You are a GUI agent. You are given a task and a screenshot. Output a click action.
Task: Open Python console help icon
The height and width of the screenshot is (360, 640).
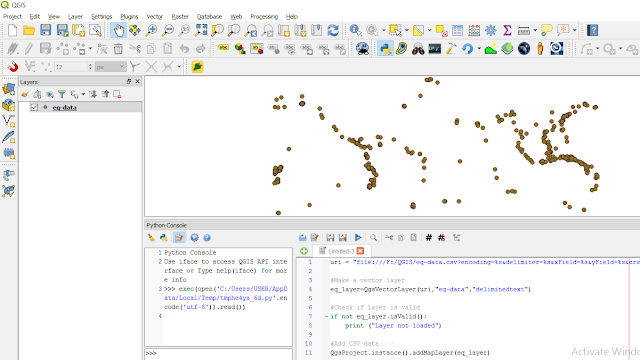tap(207, 238)
